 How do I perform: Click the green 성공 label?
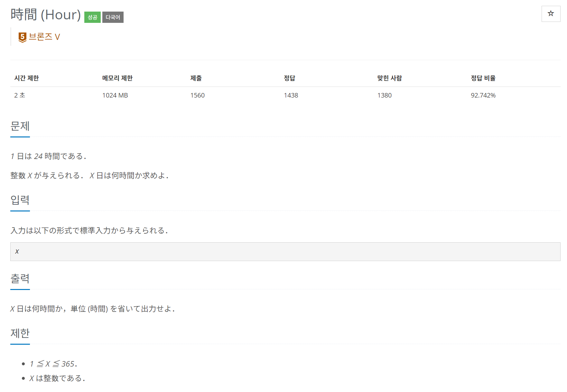tap(92, 17)
